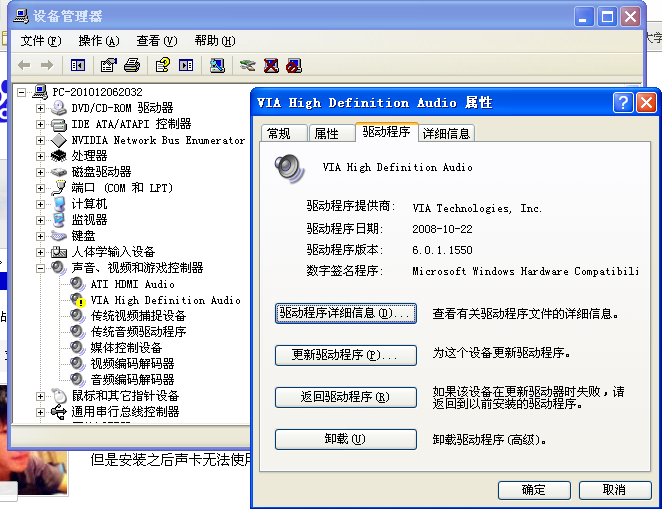This screenshot has width=662, height=509.
Task: Open the 文件(F) menu
Action: coord(41,41)
